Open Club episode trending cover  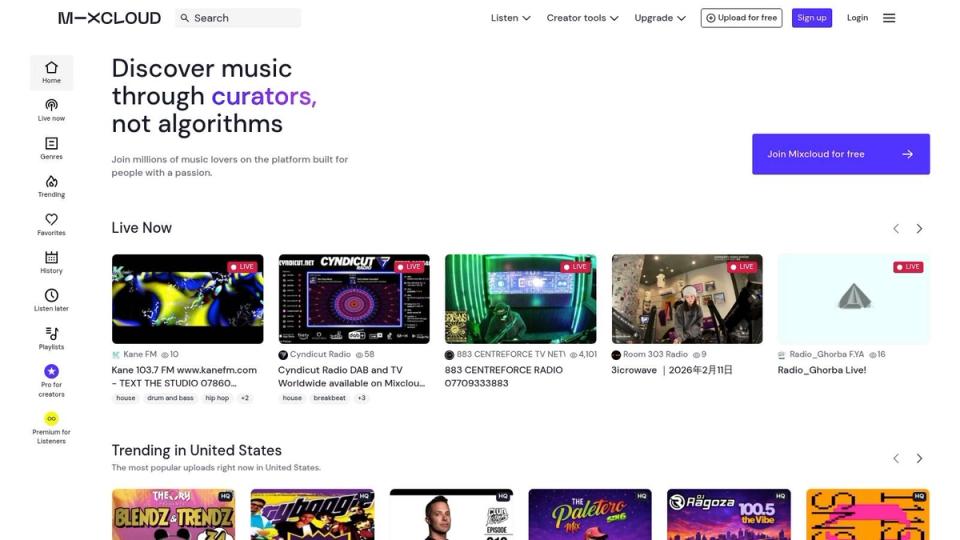tap(451, 514)
